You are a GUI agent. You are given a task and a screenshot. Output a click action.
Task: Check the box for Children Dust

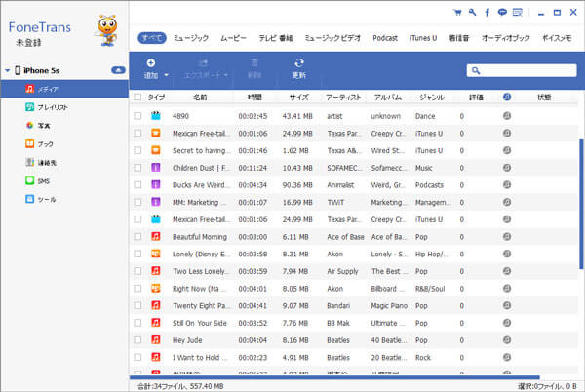(137, 168)
